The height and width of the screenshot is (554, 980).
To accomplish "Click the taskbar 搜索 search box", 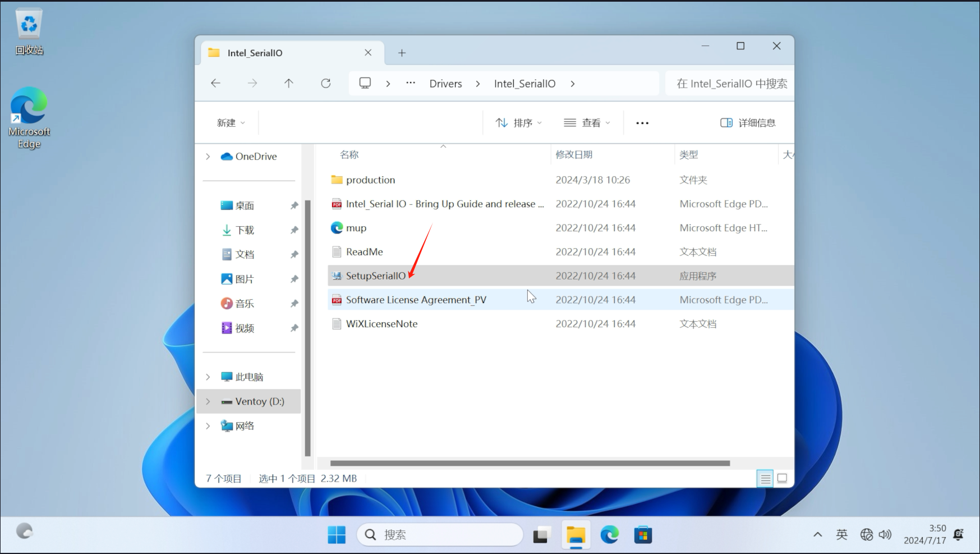I will [440, 535].
